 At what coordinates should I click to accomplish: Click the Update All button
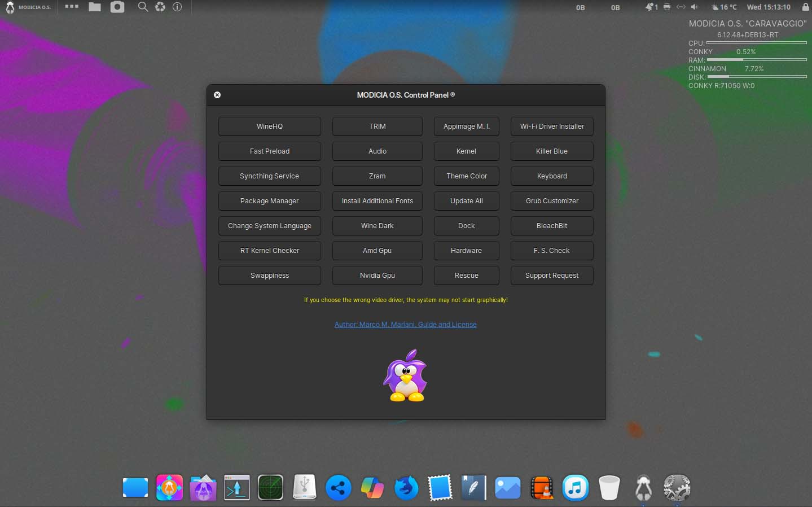click(x=467, y=201)
